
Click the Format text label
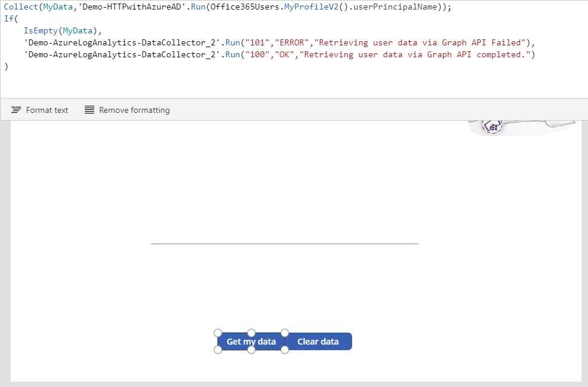pyautogui.click(x=47, y=110)
